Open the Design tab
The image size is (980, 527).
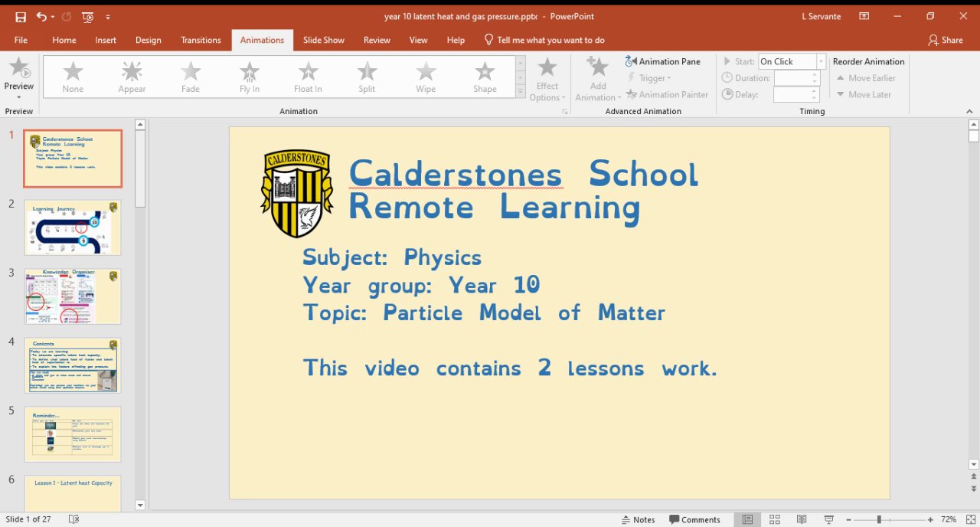[148, 40]
